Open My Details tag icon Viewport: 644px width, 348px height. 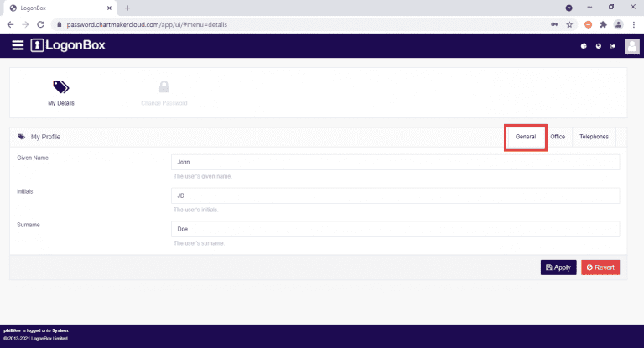click(60, 87)
